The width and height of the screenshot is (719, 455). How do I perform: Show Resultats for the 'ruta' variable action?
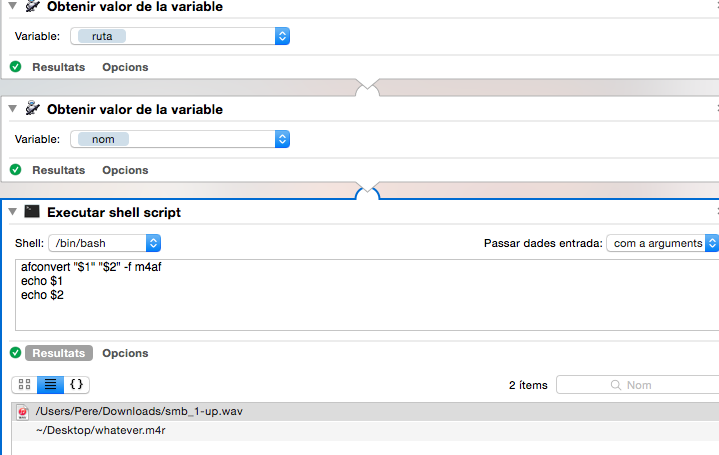click(x=58, y=67)
